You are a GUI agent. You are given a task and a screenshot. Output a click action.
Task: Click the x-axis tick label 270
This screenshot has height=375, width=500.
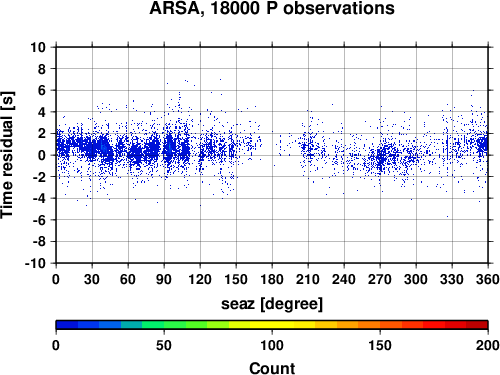coord(380,279)
